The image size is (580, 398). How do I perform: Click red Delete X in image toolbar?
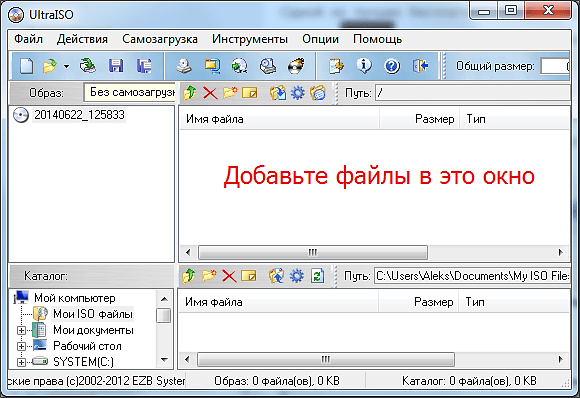click(x=210, y=93)
